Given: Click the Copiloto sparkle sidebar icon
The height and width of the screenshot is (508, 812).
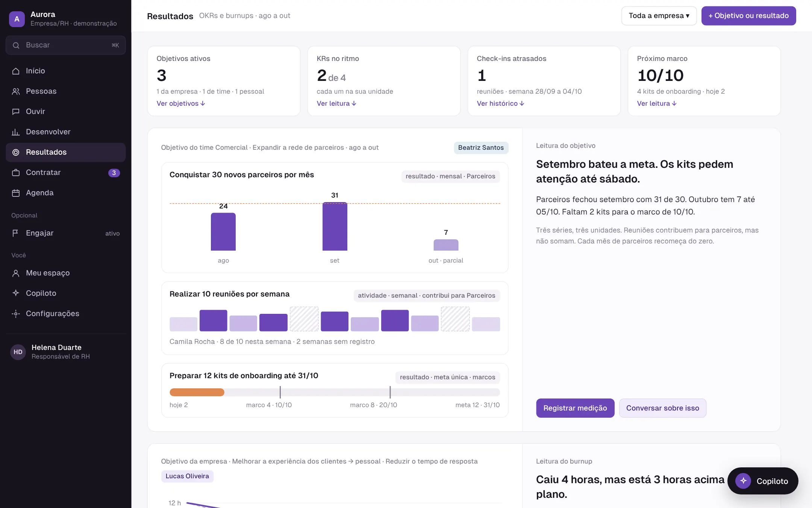Looking at the screenshot, I should point(16,293).
